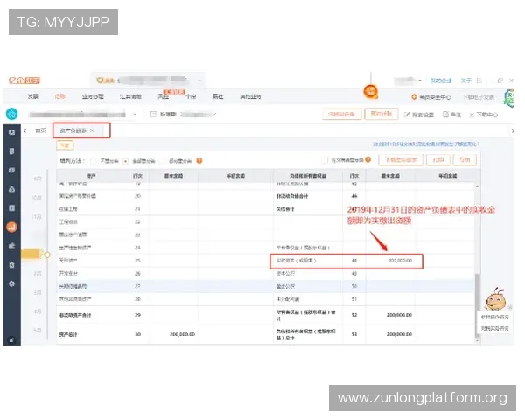Click help icon beside the right-side checkbox
This screenshot has height=420, width=525.
(368, 159)
